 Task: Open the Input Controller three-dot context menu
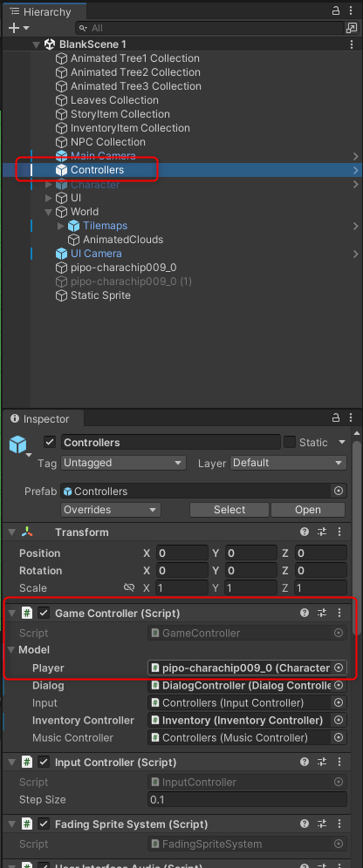(339, 763)
